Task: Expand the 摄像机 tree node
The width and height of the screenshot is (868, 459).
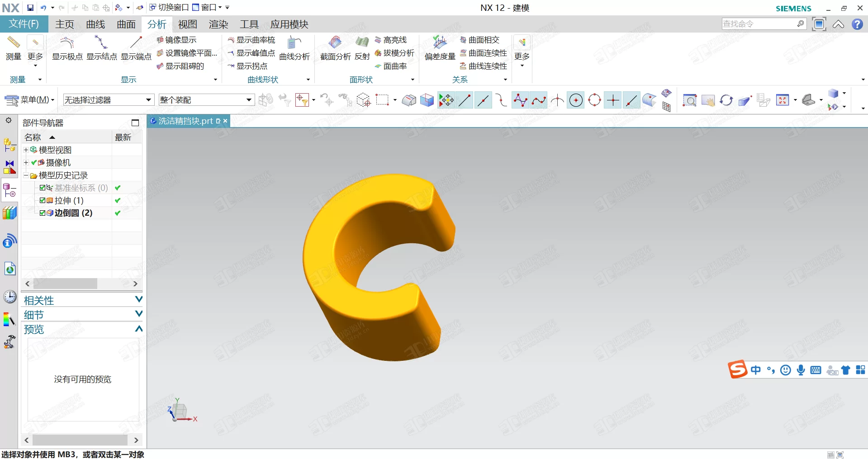Action: (x=26, y=162)
